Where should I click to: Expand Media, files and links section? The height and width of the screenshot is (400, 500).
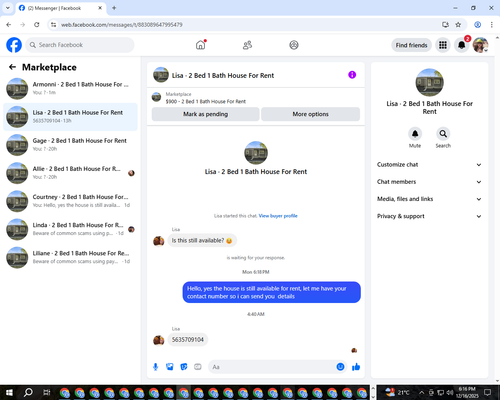click(x=429, y=199)
